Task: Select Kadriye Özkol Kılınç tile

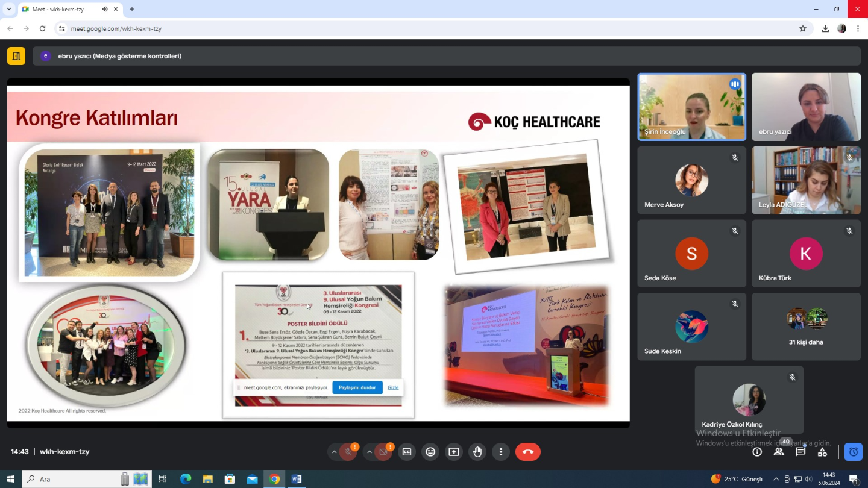Action: click(x=749, y=400)
